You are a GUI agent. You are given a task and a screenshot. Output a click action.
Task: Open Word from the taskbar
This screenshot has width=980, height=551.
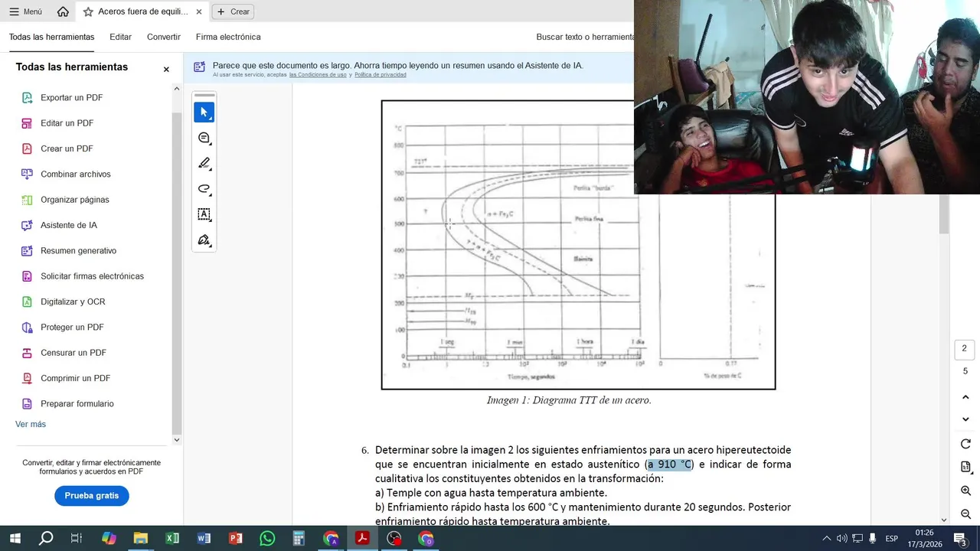click(x=204, y=539)
